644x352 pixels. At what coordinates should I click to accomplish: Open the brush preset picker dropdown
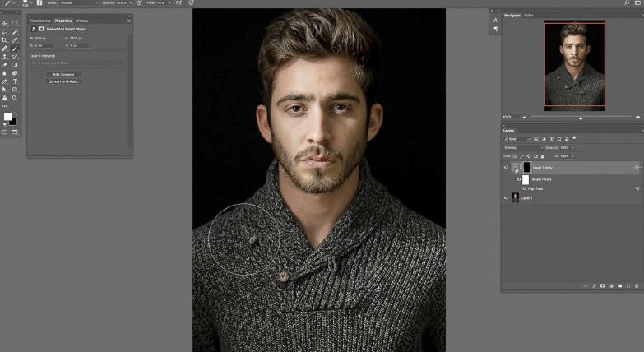pyautogui.click(x=31, y=2)
